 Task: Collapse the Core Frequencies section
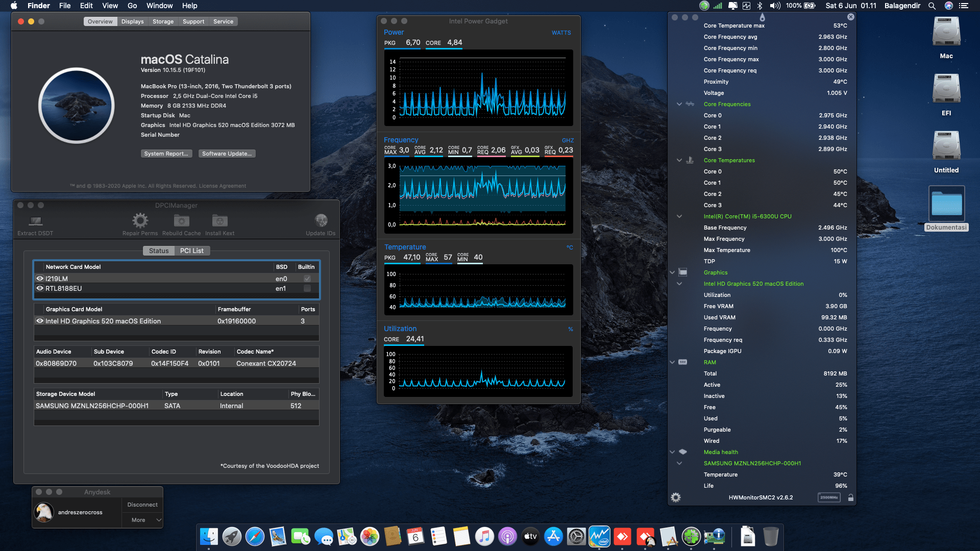pyautogui.click(x=679, y=104)
